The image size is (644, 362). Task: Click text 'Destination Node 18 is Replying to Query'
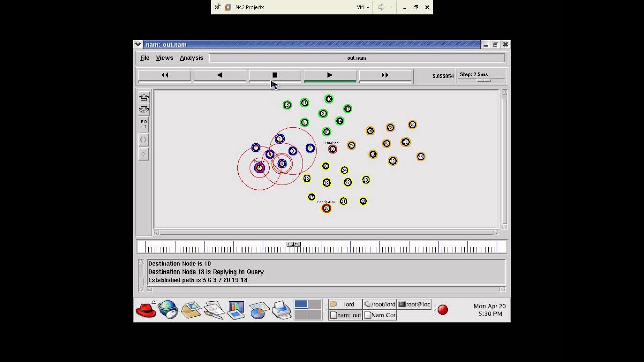click(x=206, y=272)
